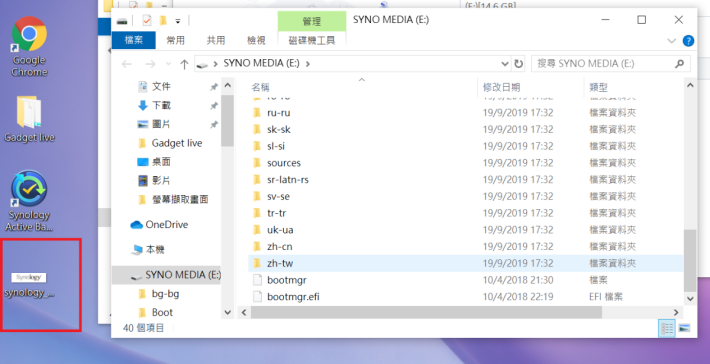Click file list scroll down arrow
The image size is (710, 364).
point(690,298)
